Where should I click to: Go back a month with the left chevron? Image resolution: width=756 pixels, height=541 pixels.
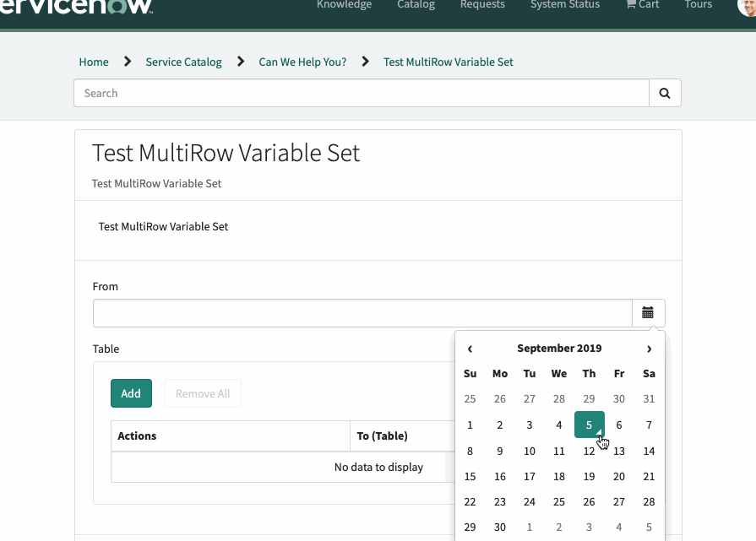click(470, 349)
